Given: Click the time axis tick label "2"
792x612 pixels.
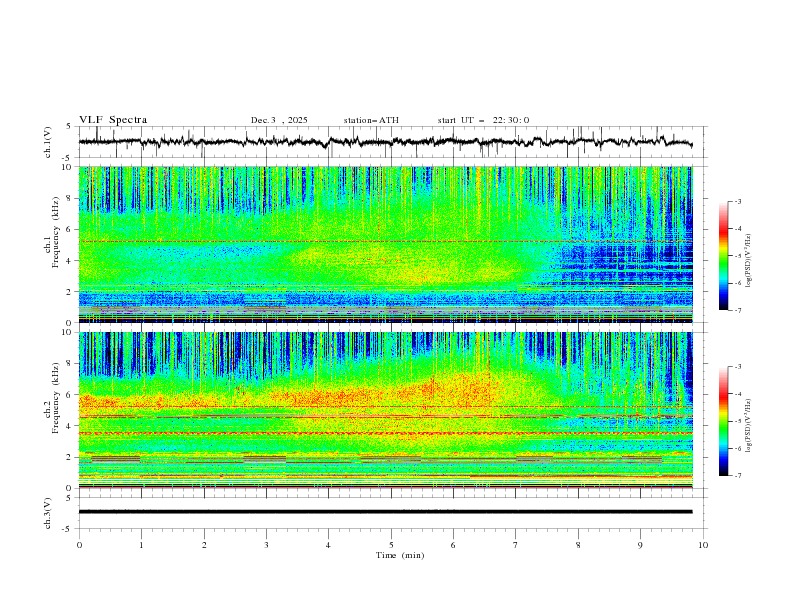Looking at the screenshot, I should tap(204, 545).
